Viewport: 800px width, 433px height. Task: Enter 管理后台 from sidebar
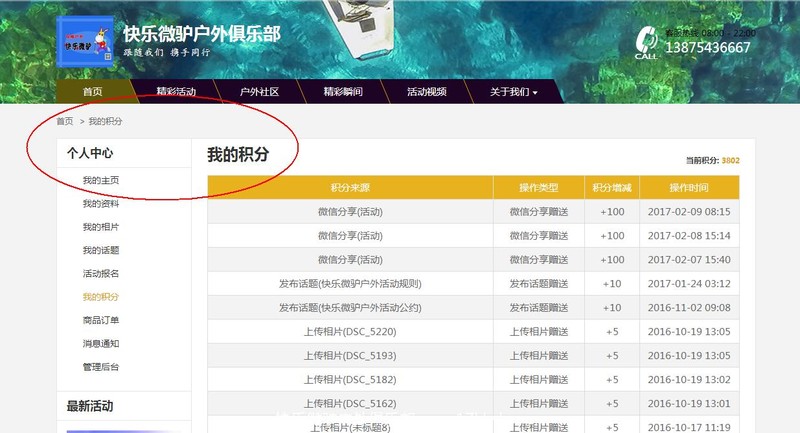pyautogui.click(x=101, y=367)
